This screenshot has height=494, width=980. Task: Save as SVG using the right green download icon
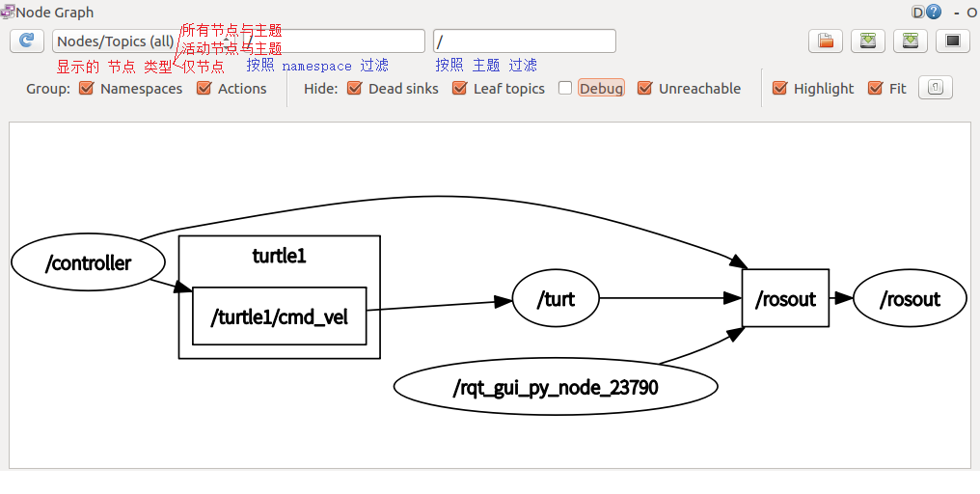click(911, 41)
